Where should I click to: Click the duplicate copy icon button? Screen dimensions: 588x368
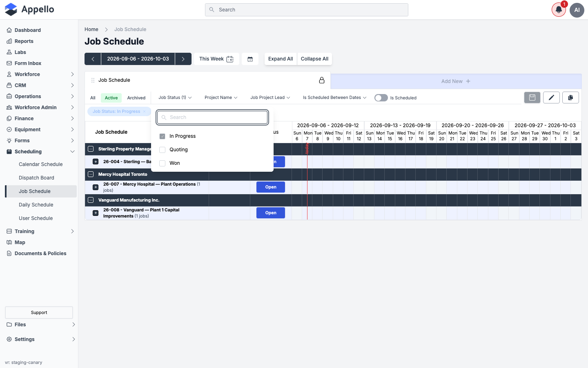point(570,97)
